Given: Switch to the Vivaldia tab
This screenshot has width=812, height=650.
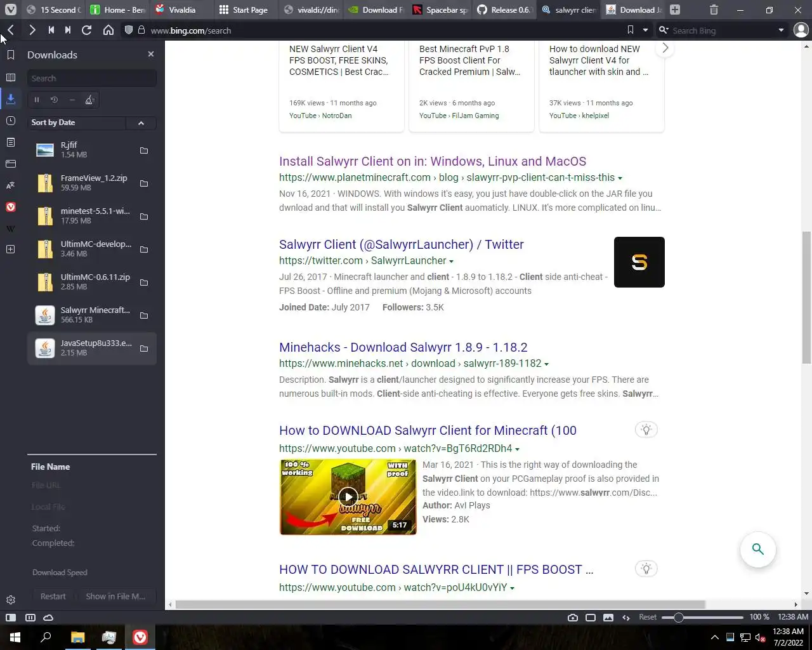Looking at the screenshot, I should point(183,10).
